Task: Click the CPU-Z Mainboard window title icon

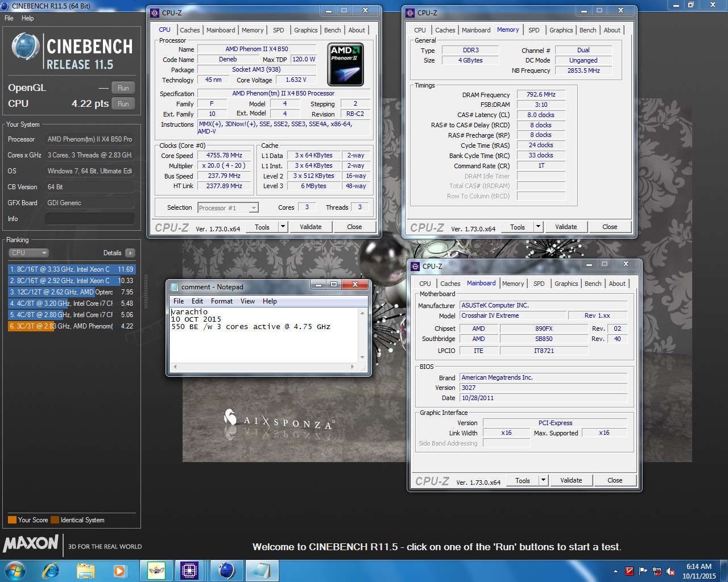Action: pos(415,266)
